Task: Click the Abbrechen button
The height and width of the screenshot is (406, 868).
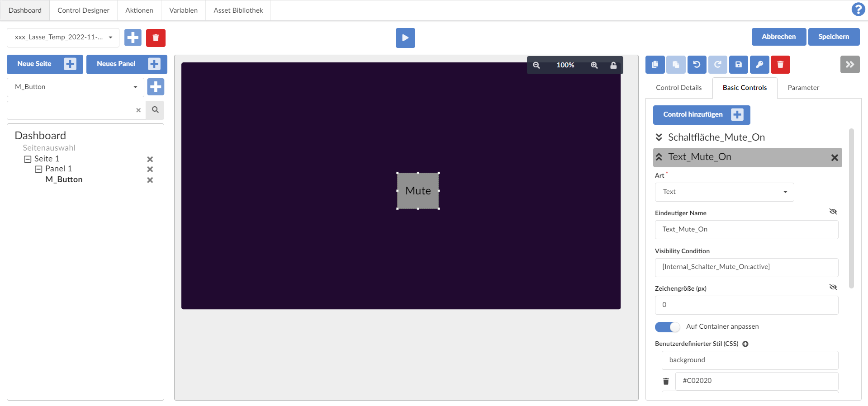Action: 778,37
